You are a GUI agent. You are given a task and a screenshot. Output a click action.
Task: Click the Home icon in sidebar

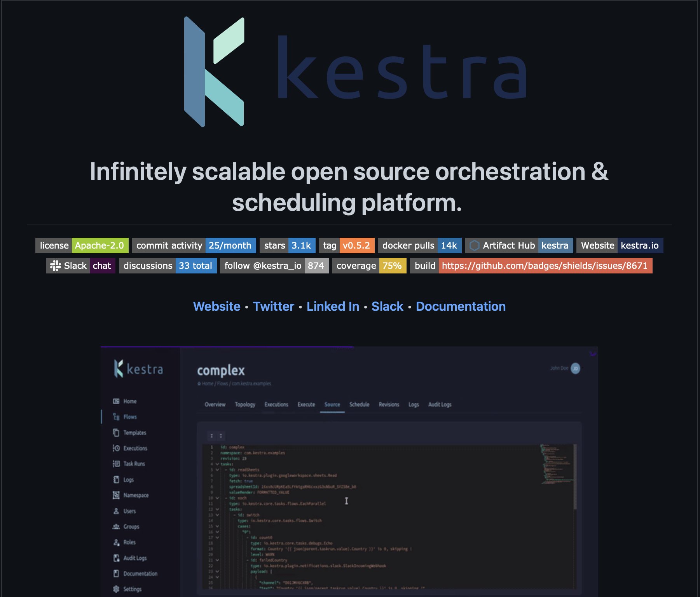click(116, 401)
